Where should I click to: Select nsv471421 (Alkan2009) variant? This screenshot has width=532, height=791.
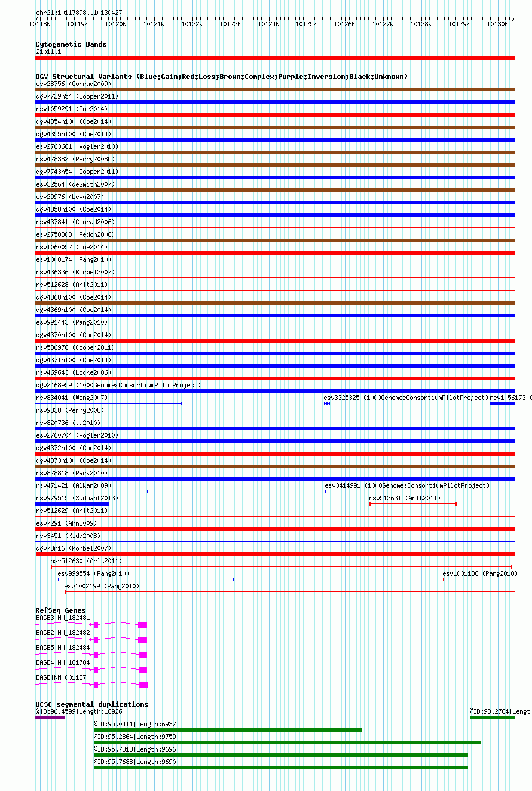point(74,485)
